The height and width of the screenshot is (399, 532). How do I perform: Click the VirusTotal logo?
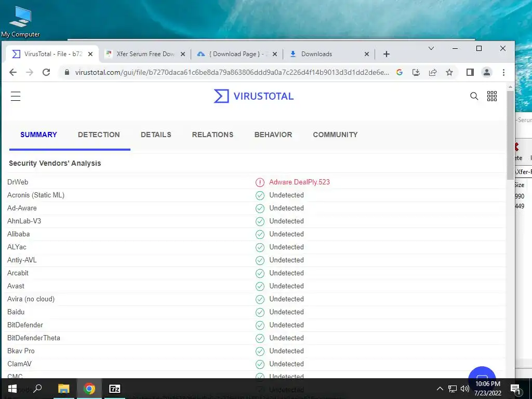pyautogui.click(x=254, y=96)
